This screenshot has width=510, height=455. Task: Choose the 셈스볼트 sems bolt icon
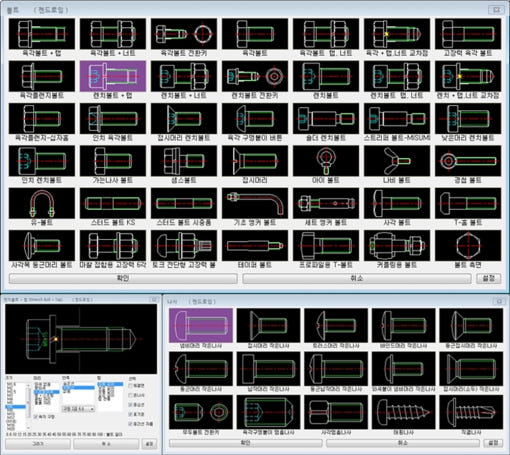184,161
